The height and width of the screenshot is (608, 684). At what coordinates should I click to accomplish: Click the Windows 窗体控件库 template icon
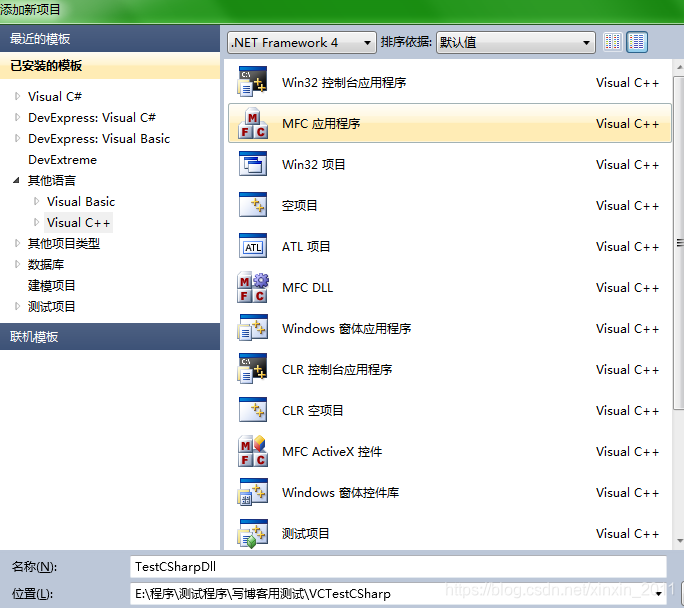click(x=253, y=492)
